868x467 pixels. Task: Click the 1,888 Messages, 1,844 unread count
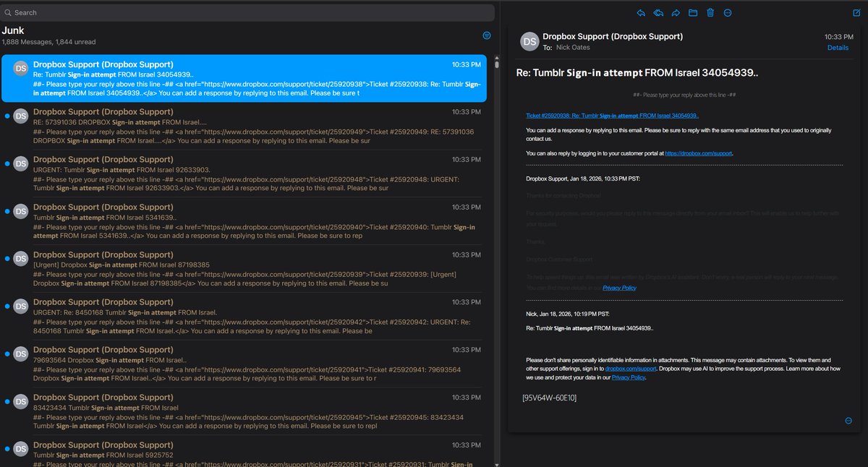48,42
